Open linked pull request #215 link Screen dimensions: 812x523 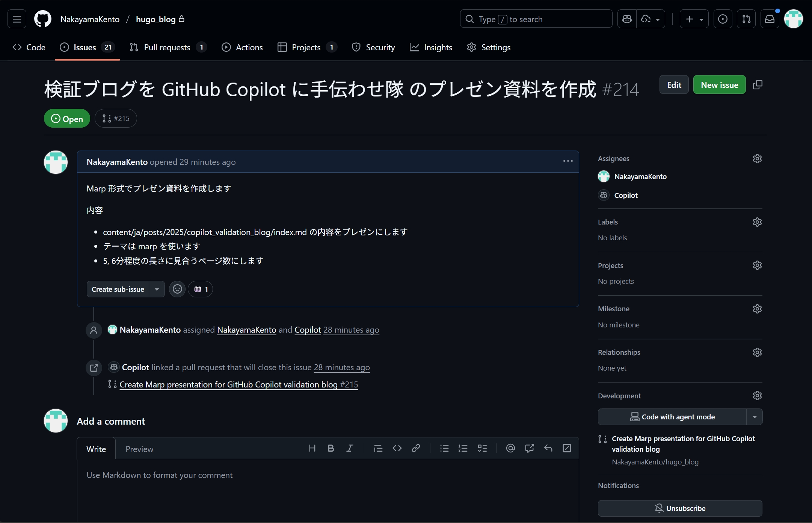click(x=238, y=384)
